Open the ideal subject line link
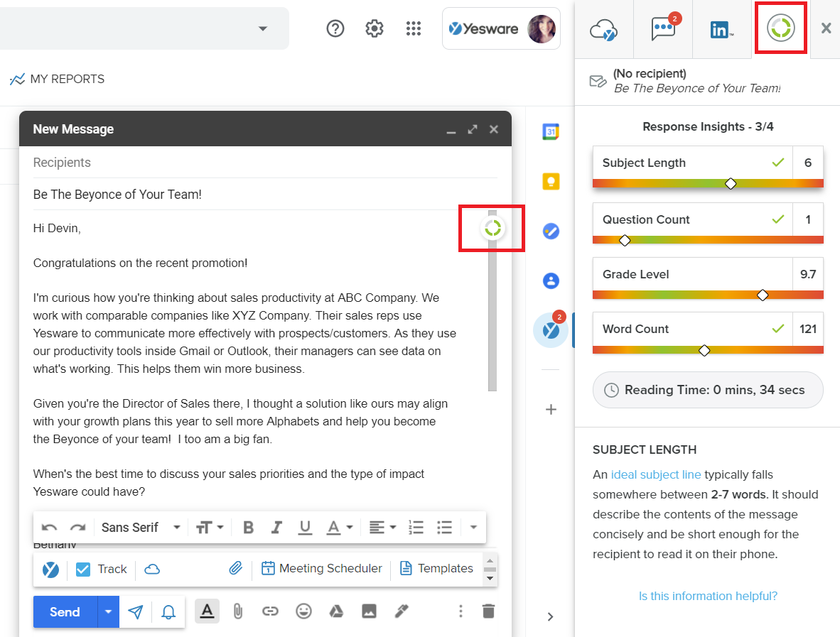 coord(656,475)
